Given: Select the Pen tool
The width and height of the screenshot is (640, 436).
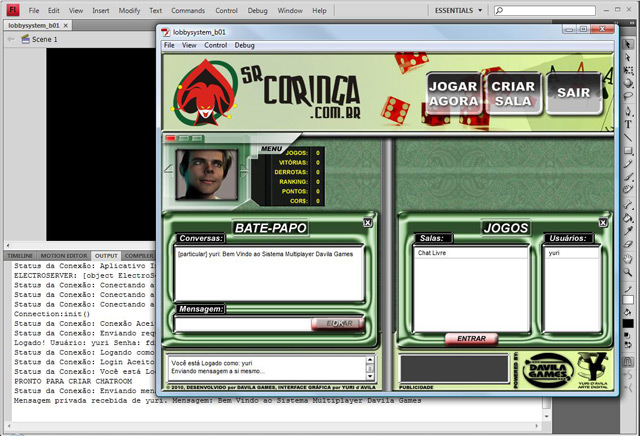Looking at the screenshot, I should point(628,111).
